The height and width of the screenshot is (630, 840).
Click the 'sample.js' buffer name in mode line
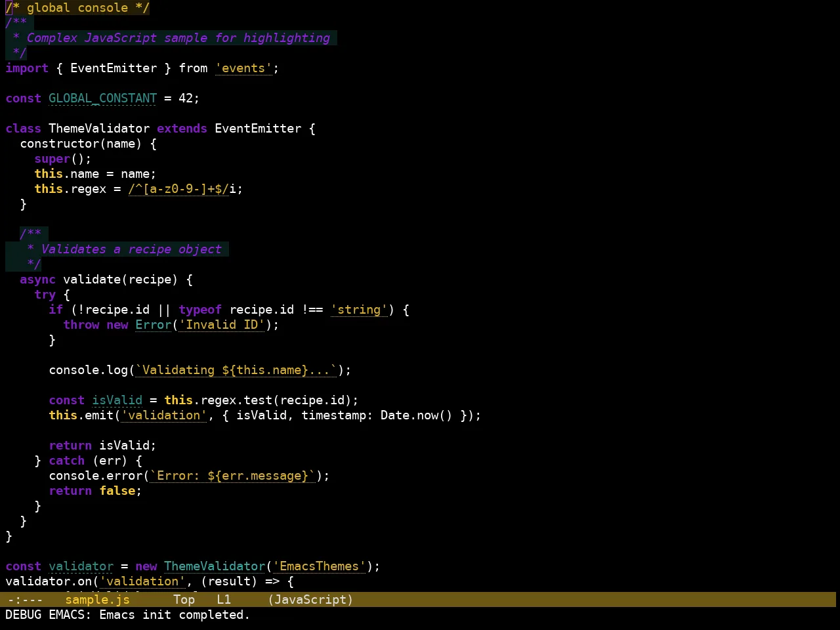point(97,599)
